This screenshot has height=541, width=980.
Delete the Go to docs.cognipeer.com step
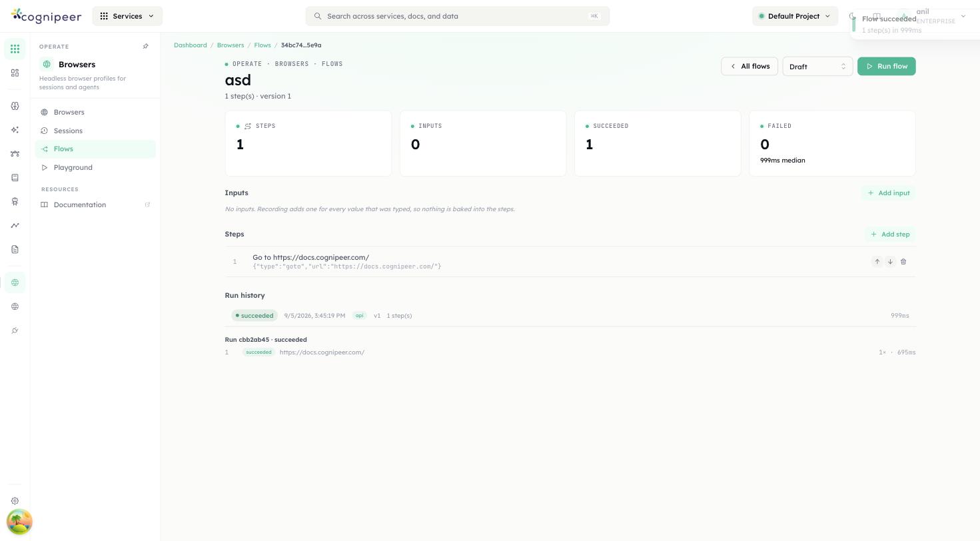[x=903, y=262]
